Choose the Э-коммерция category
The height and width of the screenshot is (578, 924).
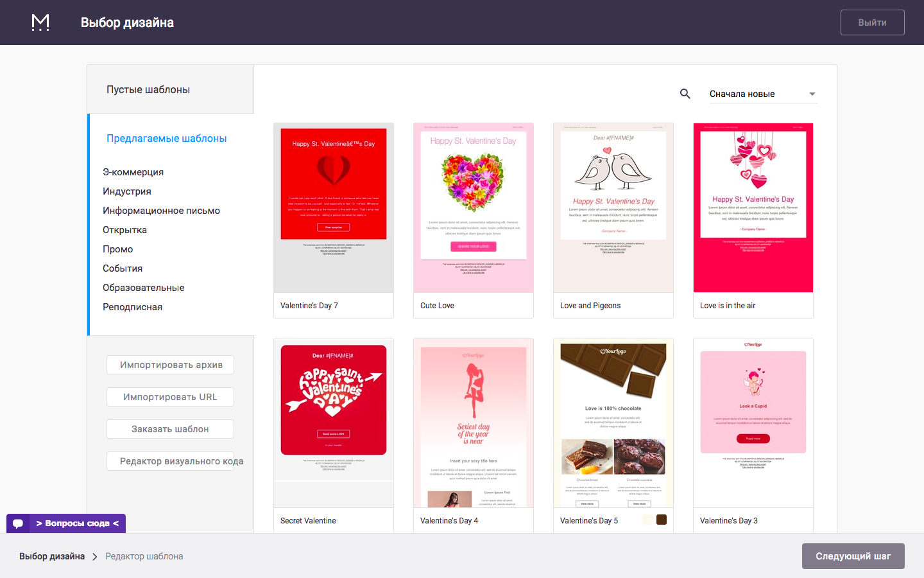(133, 172)
